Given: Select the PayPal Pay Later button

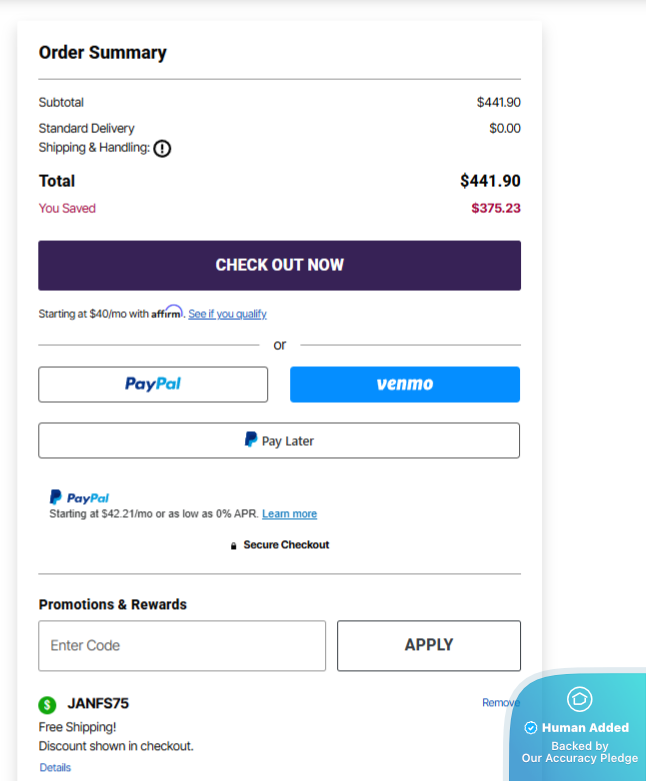Looking at the screenshot, I should pos(279,440).
